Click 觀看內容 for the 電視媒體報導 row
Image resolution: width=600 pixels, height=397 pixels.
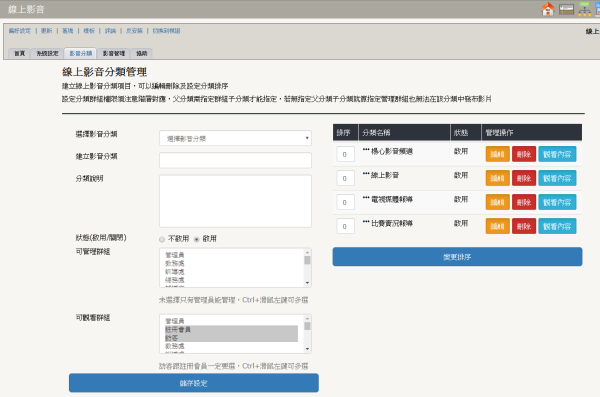(x=557, y=202)
